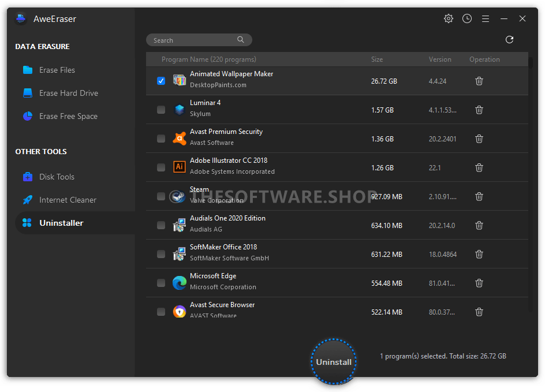Remove Avast Premium Security with trash icon

pos(479,139)
